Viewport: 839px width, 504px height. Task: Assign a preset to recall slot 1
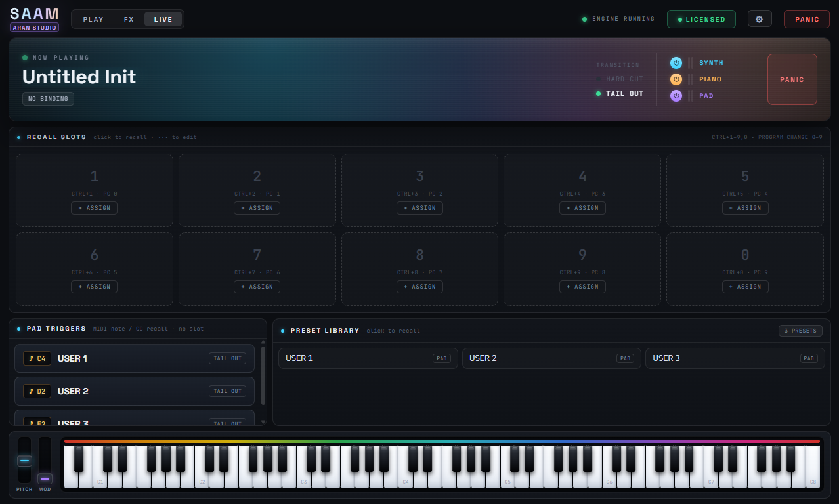(x=95, y=208)
